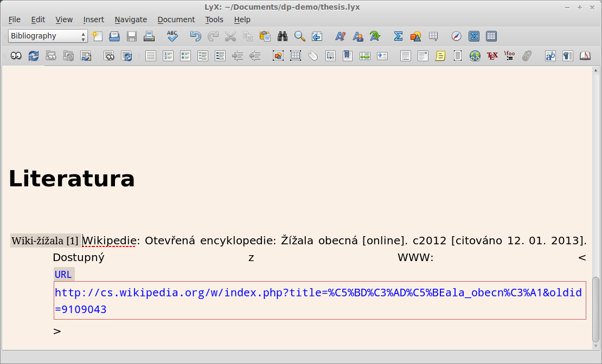
Task: Open the Edit menu
Action: point(38,19)
